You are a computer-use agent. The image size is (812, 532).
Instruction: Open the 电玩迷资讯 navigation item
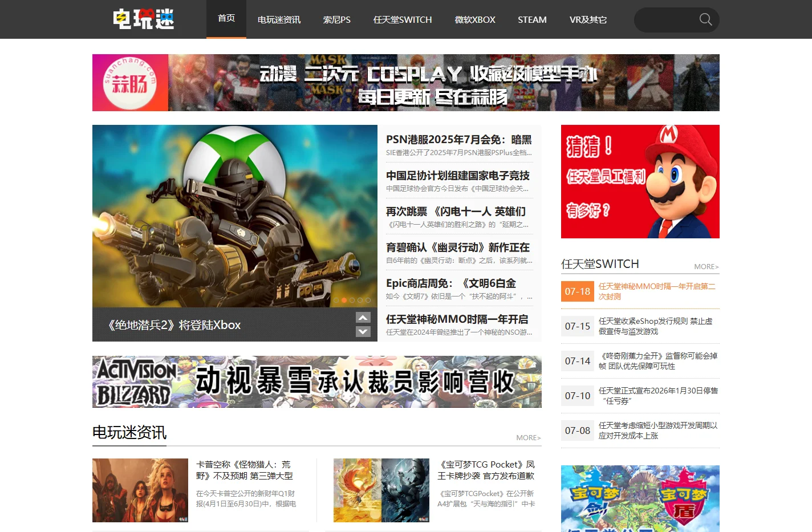[x=279, y=19]
